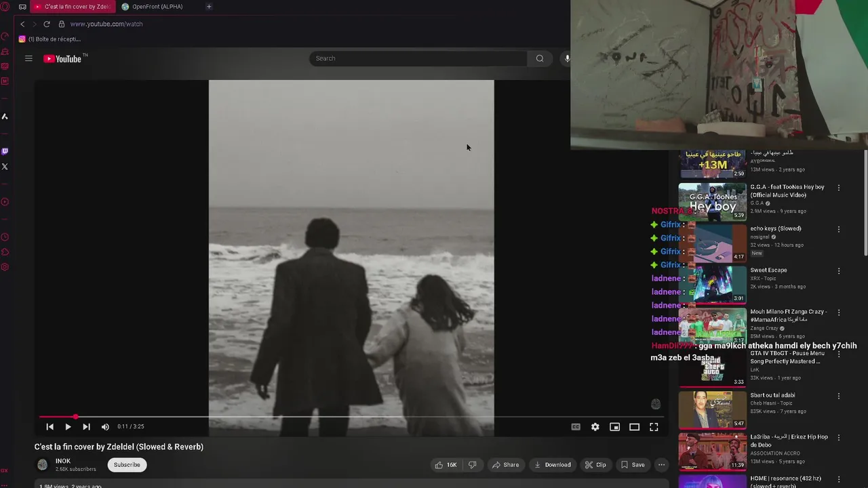Toggle theater mode view

click(634, 427)
